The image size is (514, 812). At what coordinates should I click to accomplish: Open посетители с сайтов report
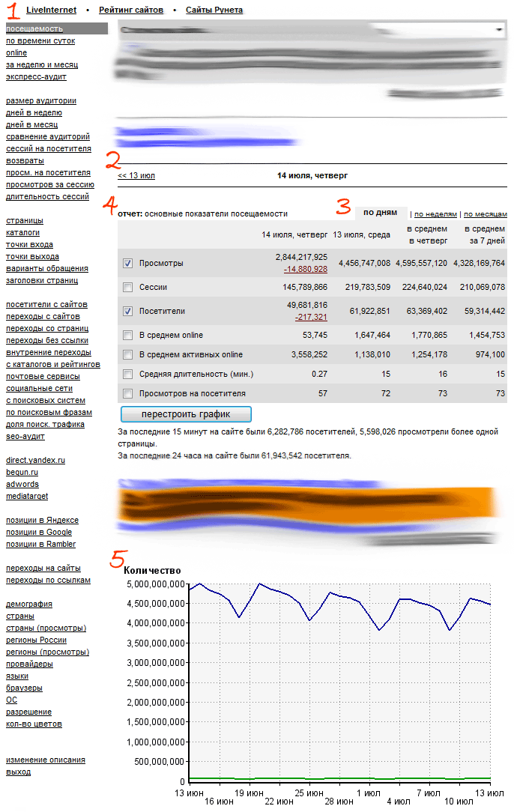(46, 304)
